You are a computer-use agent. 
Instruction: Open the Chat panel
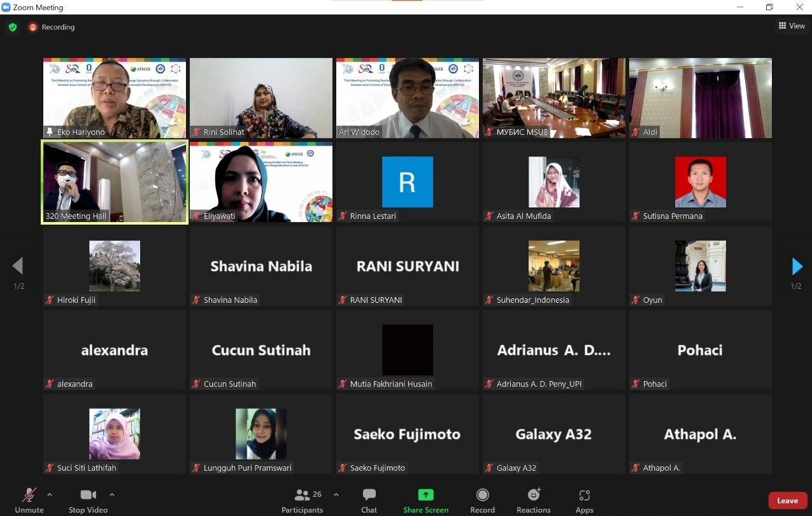[369, 501]
